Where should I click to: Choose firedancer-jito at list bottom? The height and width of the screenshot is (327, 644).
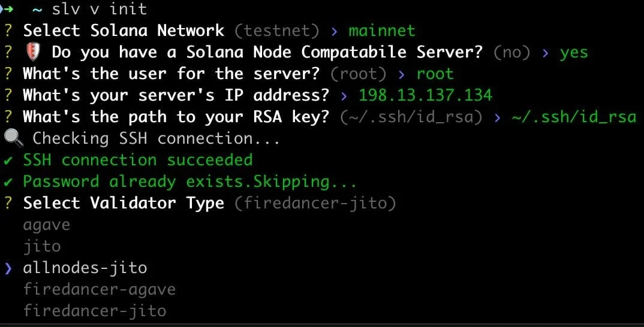(x=95, y=311)
